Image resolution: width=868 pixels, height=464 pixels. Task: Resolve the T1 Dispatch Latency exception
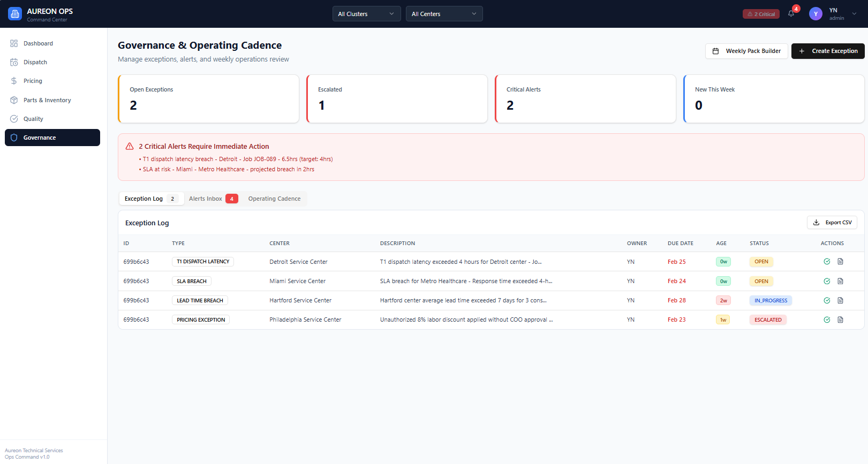click(x=827, y=262)
